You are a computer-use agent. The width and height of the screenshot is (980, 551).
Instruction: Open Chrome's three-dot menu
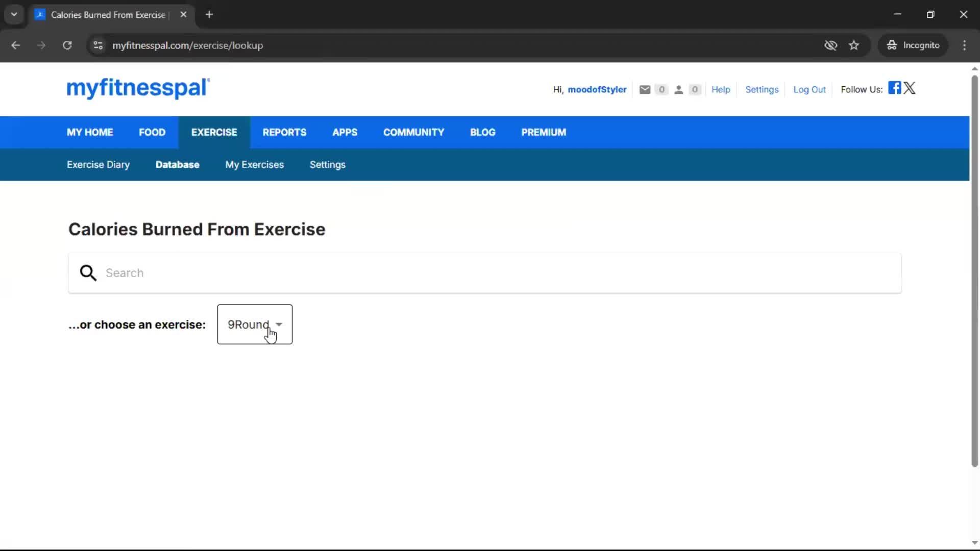[x=965, y=45]
